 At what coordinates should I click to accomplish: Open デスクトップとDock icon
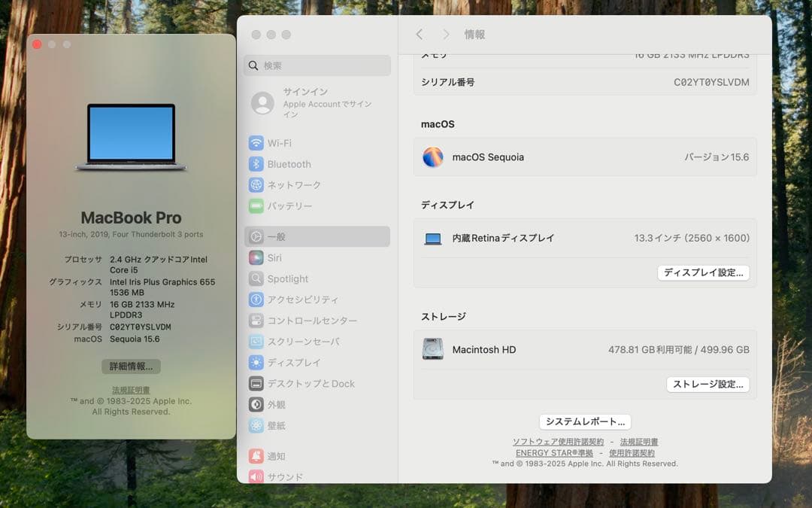[x=256, y=384]
